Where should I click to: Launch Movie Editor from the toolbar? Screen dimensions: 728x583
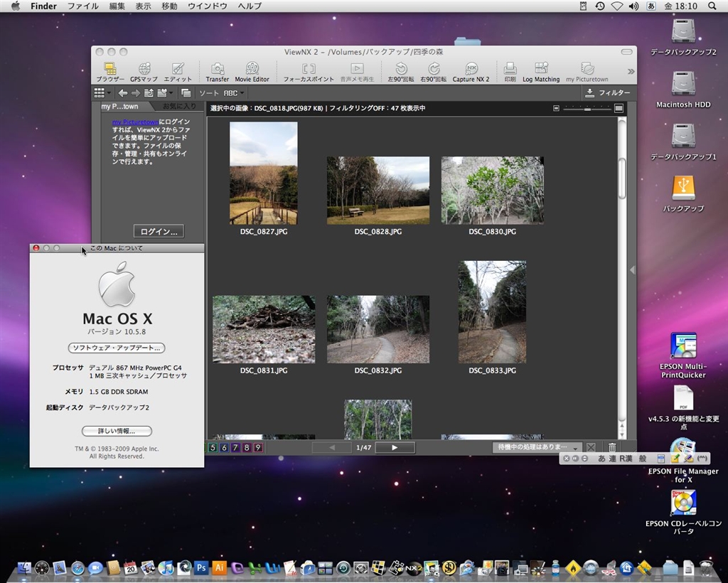[x=252, y=70]
